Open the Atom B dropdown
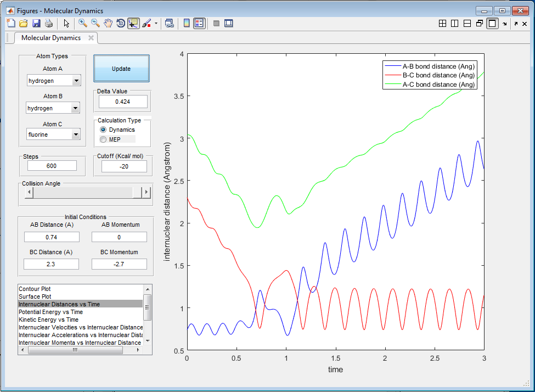535x392 pixels. pyautogui.click(x=75, y=108)
